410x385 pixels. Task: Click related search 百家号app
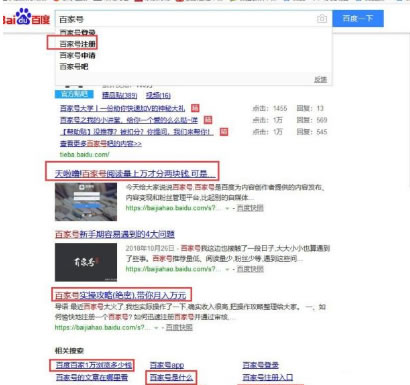[x=167, y=365]
